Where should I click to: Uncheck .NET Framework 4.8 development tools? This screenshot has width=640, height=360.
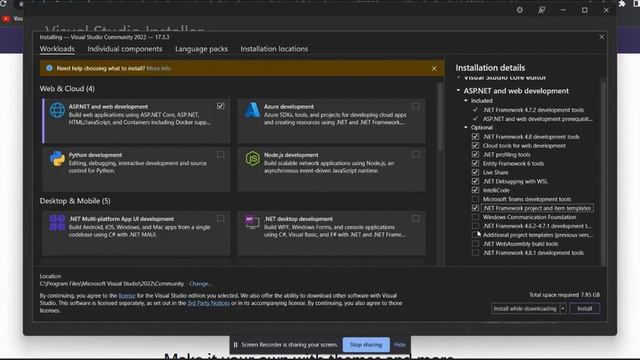pyautogui.click(x=475, y=137)
